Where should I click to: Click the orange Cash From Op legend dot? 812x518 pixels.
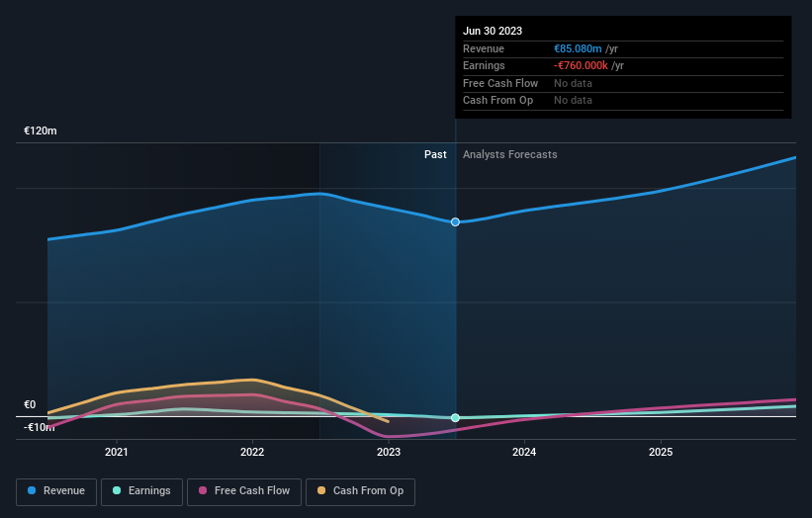(321, 490)
